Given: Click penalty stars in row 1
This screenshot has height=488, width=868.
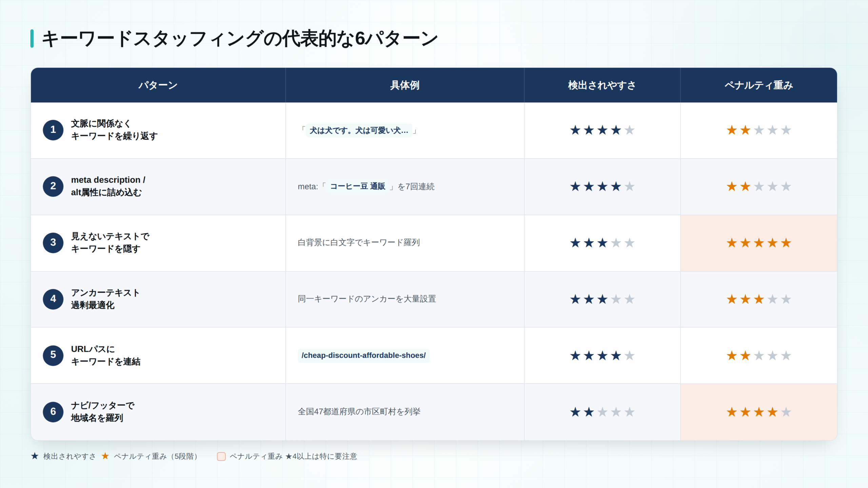Looking at the screenshot, I should tap(758, 130).
